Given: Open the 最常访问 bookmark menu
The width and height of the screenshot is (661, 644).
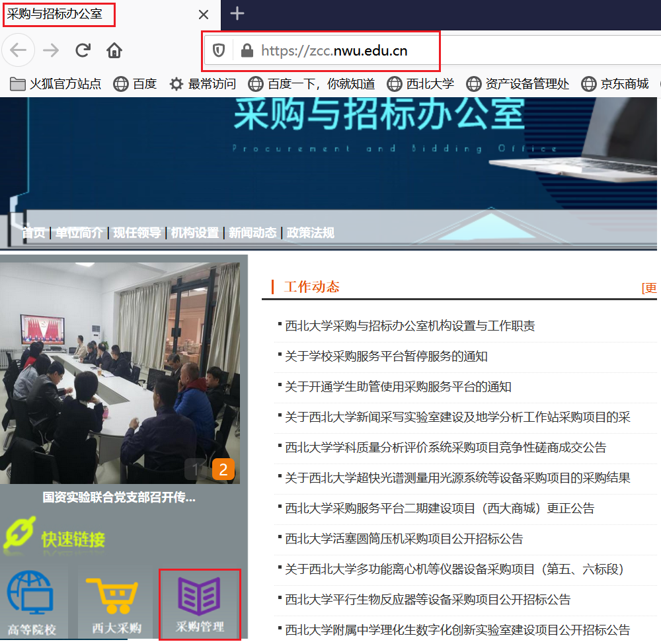Looking at the screenshot, I should coord(203,84).
